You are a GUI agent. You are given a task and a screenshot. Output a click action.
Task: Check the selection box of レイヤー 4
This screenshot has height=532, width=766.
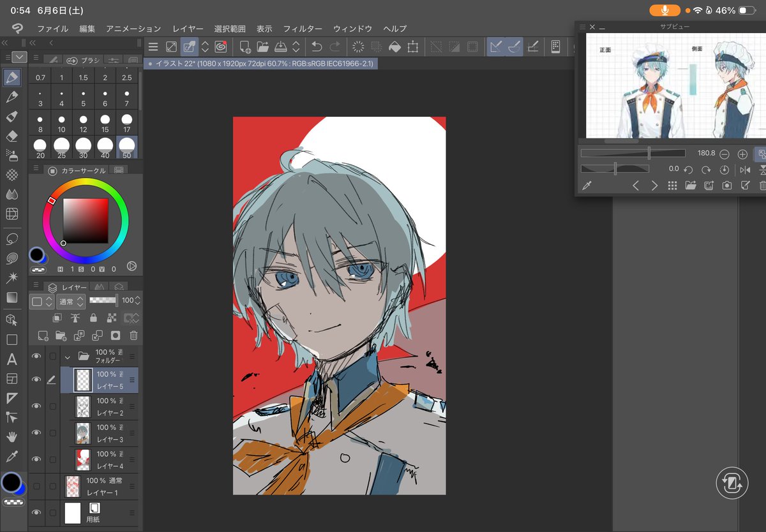click(53, 459)
